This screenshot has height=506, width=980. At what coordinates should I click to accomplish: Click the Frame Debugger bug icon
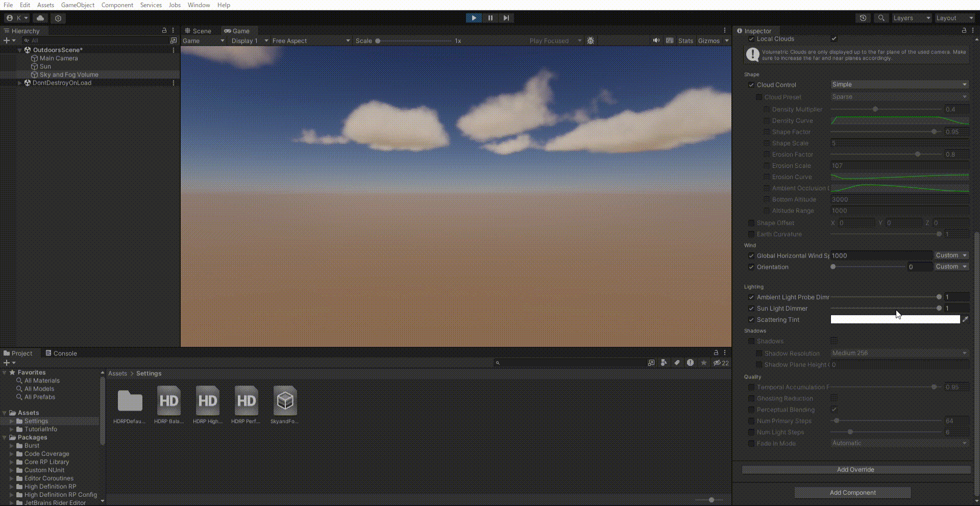(x=591, y=40)
